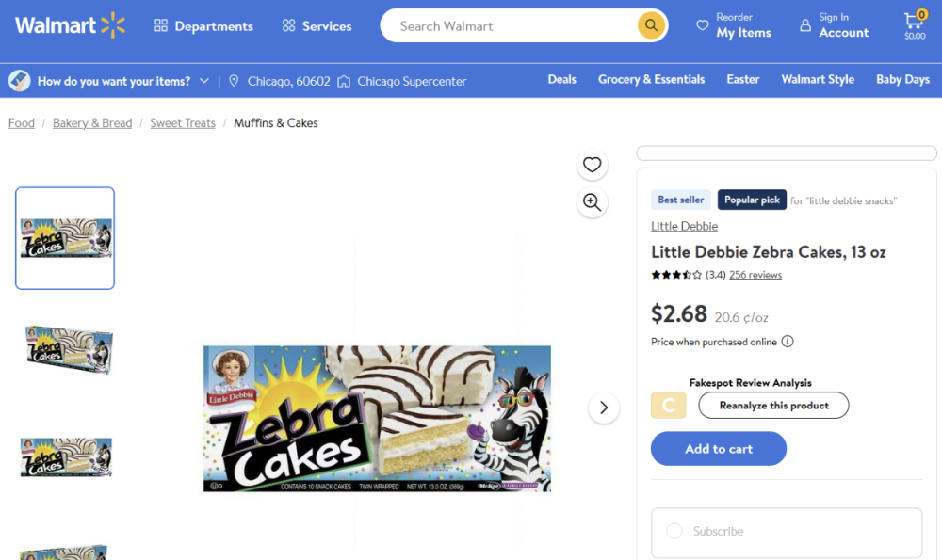Click the Walmart spark logo
The width and height of the screenshot is (942, 560).
(113, 25)
